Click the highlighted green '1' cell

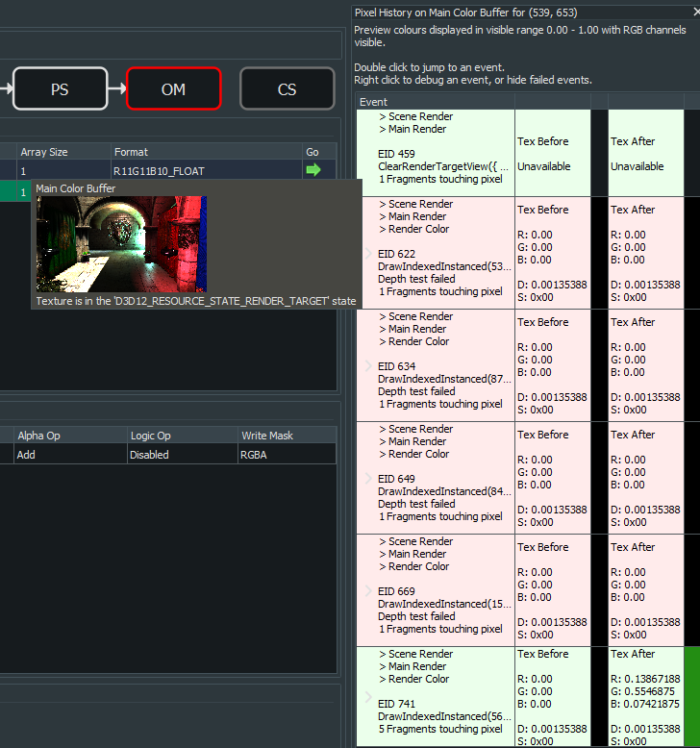(x=23, y=192)
